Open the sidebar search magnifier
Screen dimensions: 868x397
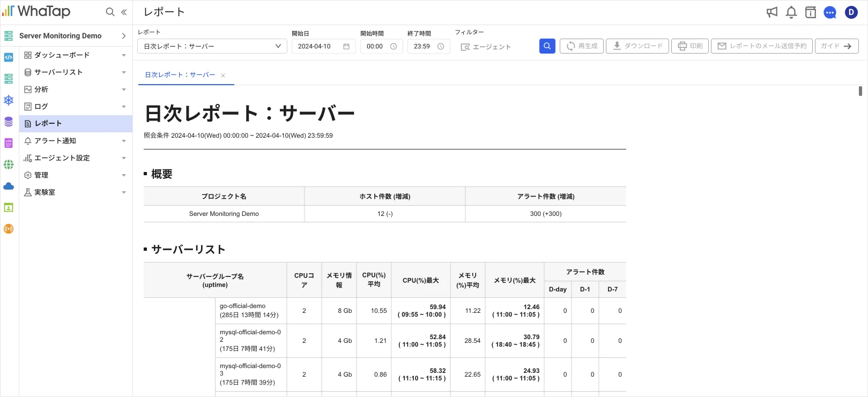[110, 12]
